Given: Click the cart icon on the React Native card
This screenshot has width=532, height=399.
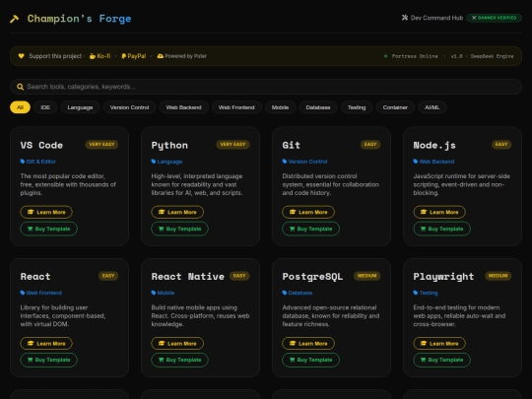Looking at the screenshot, I should [161, 360].
